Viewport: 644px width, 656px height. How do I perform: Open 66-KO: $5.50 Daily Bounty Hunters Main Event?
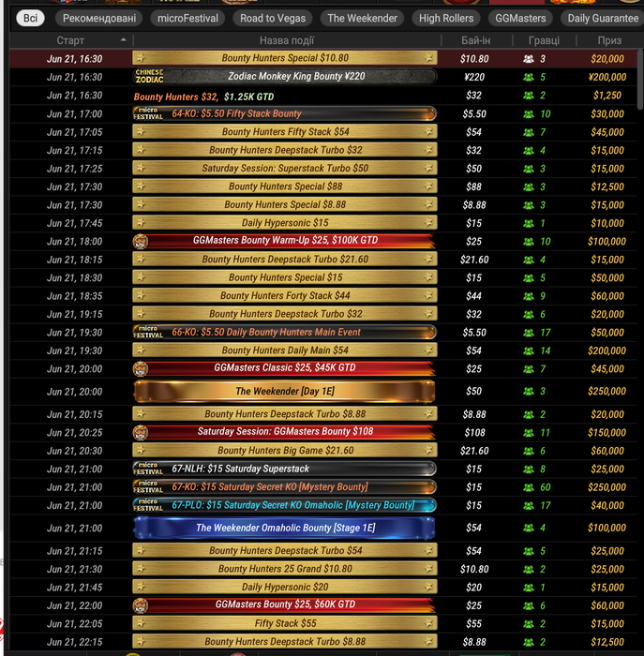(285, 332)
